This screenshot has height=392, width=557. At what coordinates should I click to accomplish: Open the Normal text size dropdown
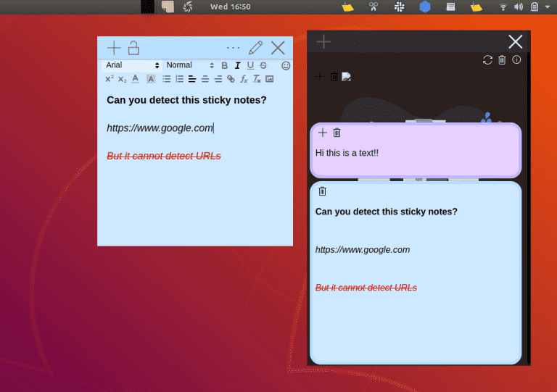coord(190,65)
